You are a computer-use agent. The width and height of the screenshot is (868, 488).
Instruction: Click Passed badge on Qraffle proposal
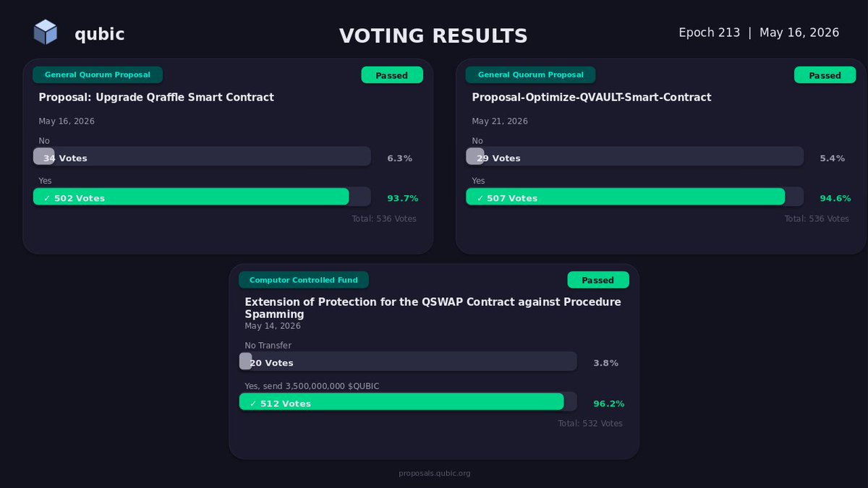(392, 75)
